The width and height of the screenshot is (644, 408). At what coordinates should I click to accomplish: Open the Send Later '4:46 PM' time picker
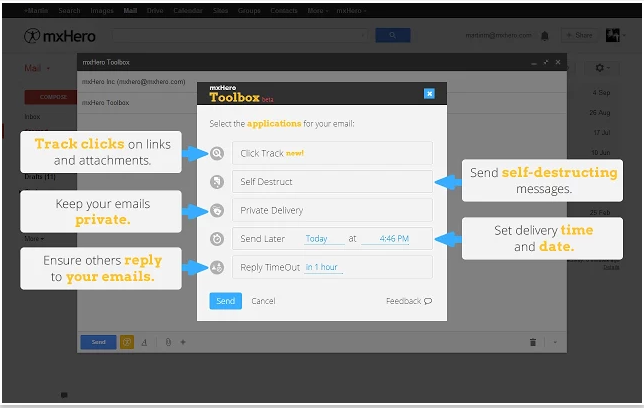[x=385, y=239]
